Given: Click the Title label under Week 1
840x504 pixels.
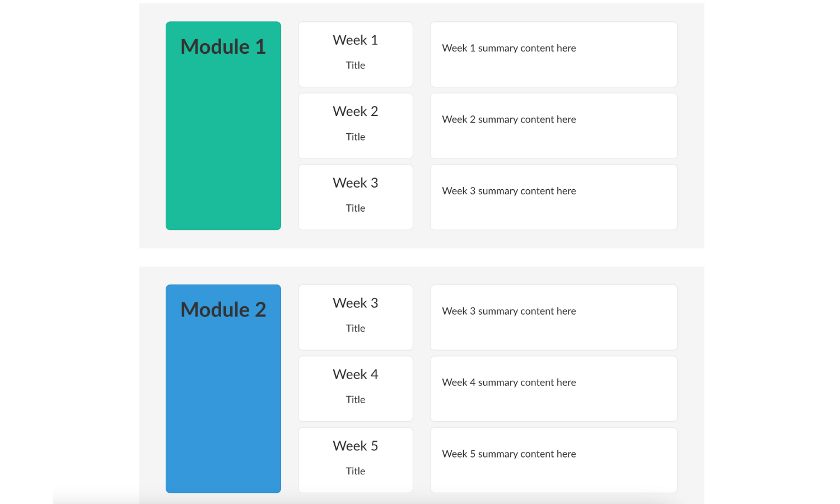Looking at the screenshot, I should click(355, 65).
